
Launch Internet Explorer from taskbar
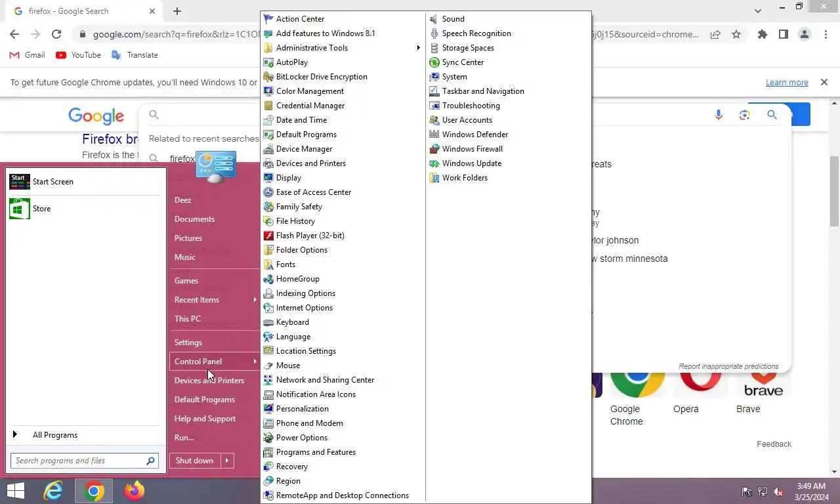tap(53, 491)
